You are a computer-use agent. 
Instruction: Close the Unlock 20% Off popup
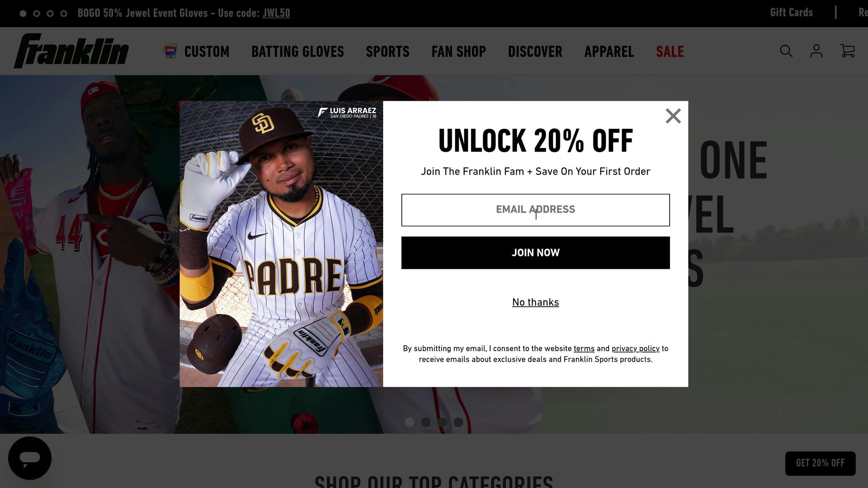(673, 116)
